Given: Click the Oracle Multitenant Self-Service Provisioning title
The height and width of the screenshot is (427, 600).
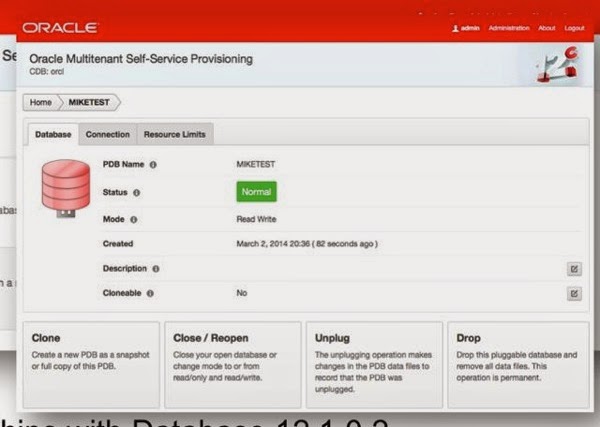Looking at the screenshot, I should (x=141, y=59).
